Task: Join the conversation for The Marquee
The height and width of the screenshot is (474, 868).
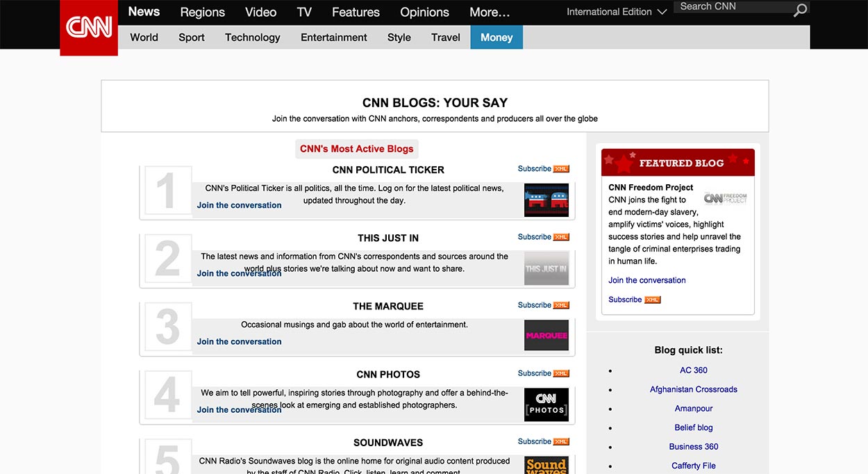Action: point(239,341)
